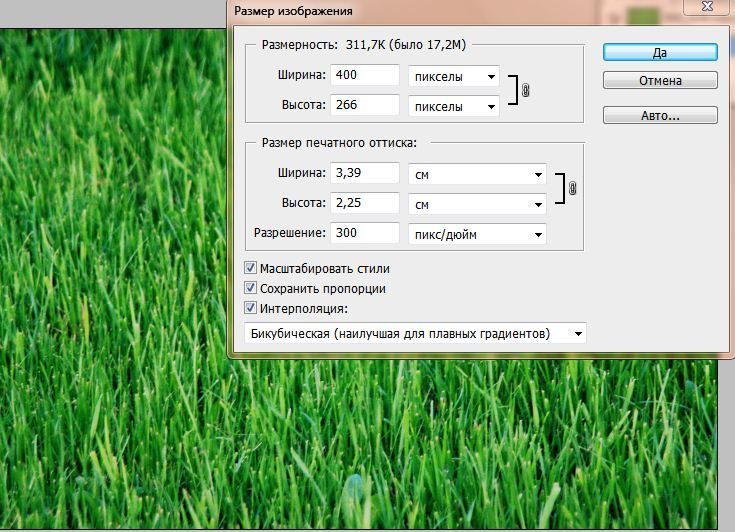The width and height of the screenshot is (735, 532).
Task: Close the Размер изображения dialog
Action: pyautogui.click(x=708, y=6)
